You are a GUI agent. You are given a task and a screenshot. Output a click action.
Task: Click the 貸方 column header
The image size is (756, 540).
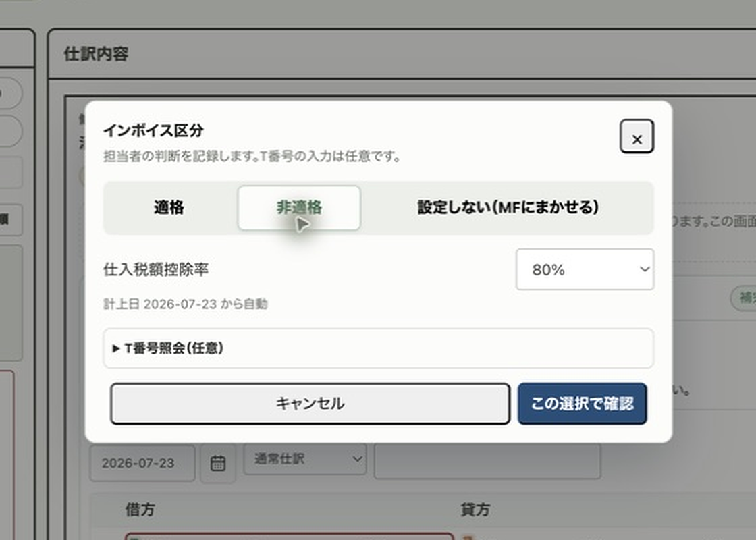coord(475,510)
